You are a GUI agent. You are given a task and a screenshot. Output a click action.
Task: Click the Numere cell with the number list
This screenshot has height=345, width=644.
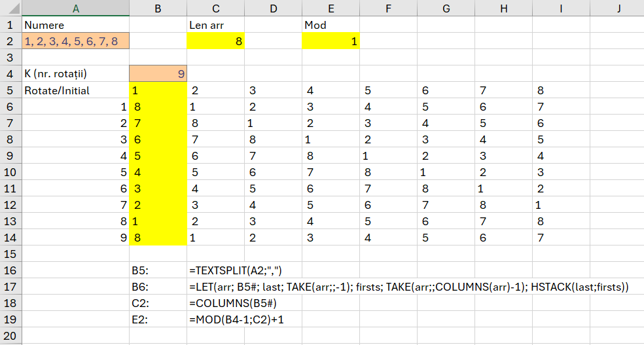pos(75,41)
